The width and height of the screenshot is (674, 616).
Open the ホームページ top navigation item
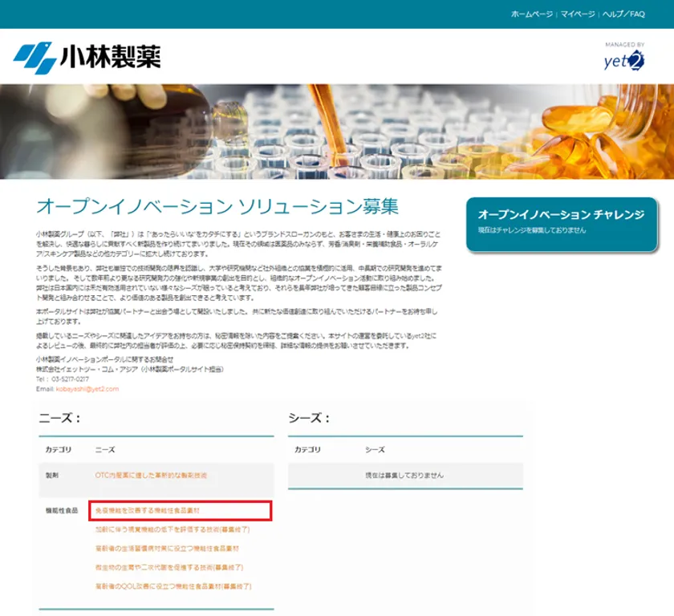(x=532, y=14)
